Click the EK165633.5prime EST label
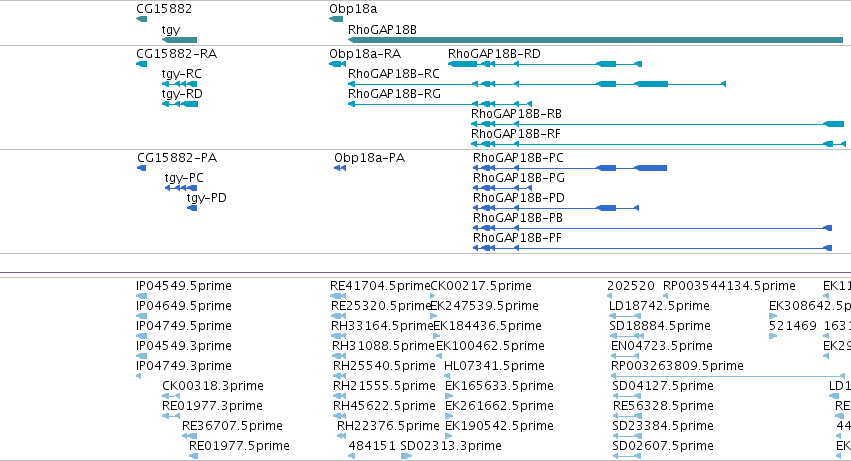 pyautogui.click(x=499, y=387)
